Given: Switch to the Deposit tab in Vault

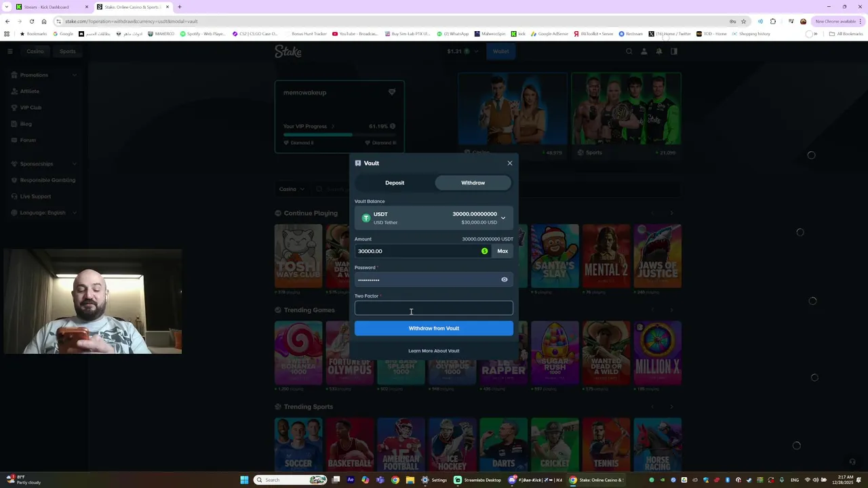Looking at the screenshot, I should click(395, 183).
